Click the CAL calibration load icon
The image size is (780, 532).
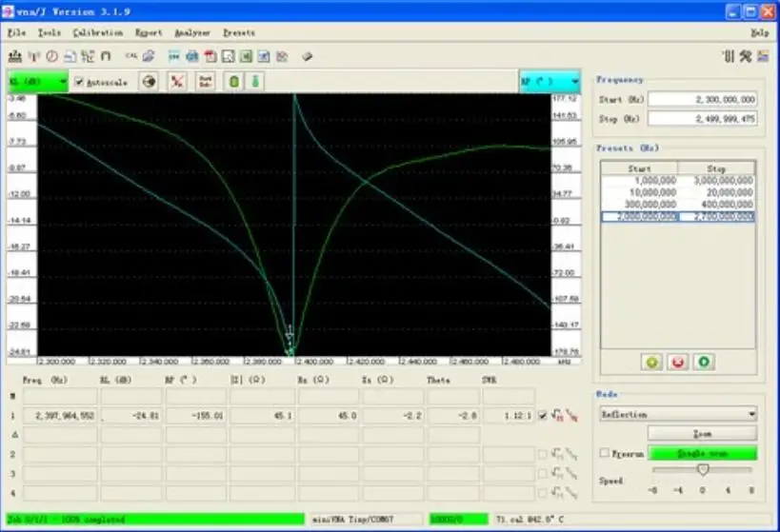pyautogui.click(x=131, y=56)
